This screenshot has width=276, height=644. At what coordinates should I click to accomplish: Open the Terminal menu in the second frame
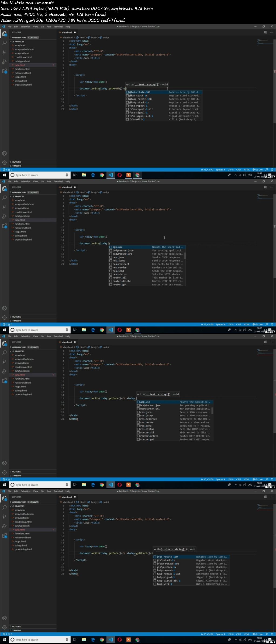click(x=58, y=182)
